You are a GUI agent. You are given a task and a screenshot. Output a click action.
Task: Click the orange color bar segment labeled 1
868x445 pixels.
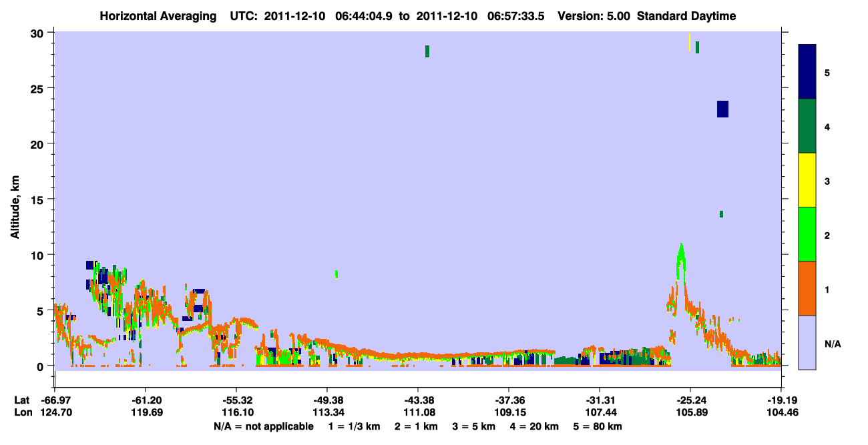click(x=807, y=288)
